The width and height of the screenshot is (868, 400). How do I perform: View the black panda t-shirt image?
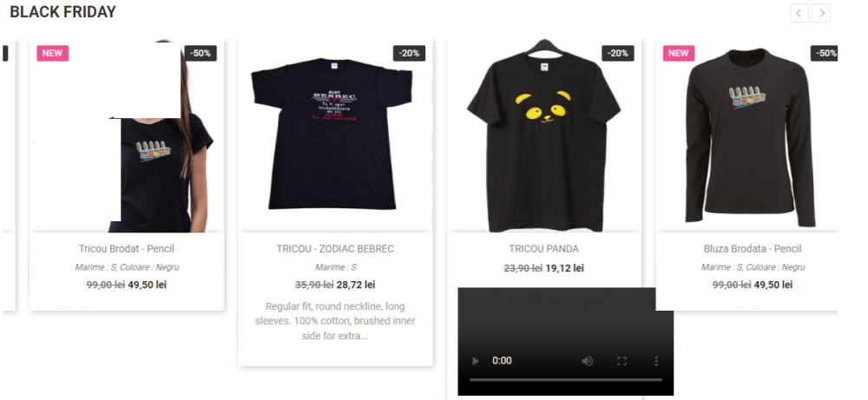[544, 135]
